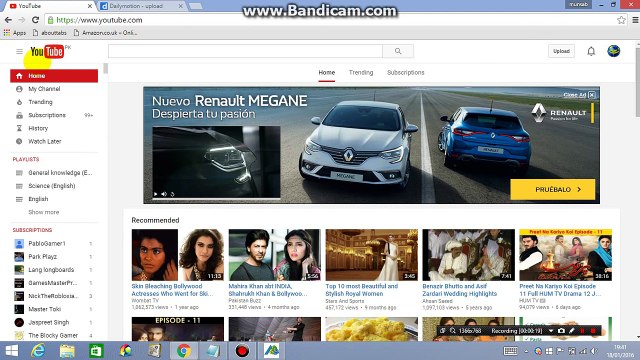Open The Blocky Gamer subscription
This screenshot has height=360, width=640.
coord(54,336)
